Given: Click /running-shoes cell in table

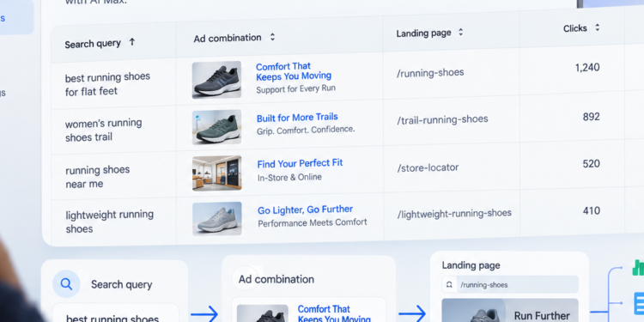Looking at the screenshot, I should [x=430, y=73].
